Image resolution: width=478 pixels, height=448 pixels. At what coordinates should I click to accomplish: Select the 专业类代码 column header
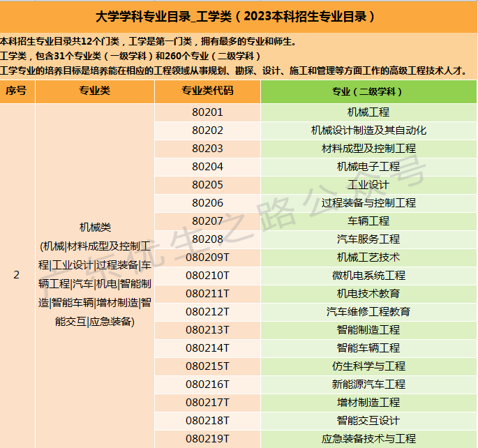click(208, 91)
